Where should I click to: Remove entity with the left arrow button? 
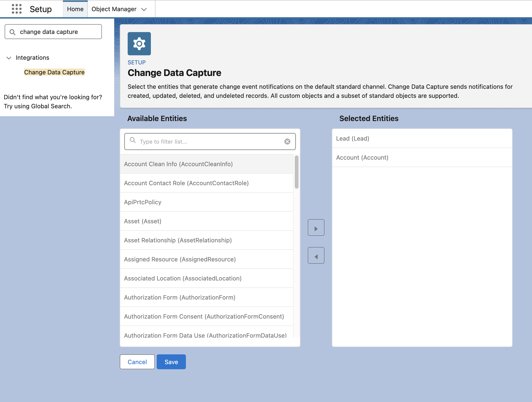point(316,255)
